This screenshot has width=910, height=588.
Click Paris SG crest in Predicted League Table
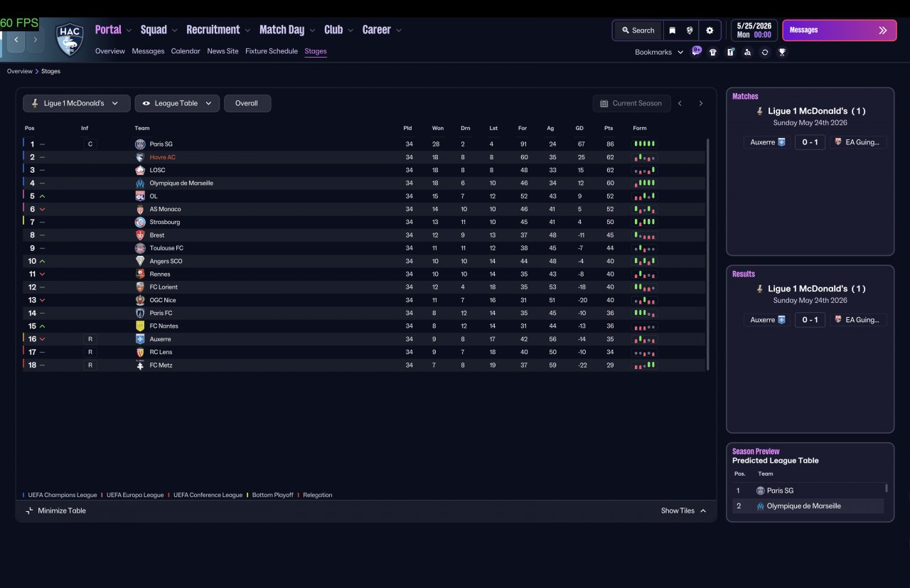pos(761,491)
